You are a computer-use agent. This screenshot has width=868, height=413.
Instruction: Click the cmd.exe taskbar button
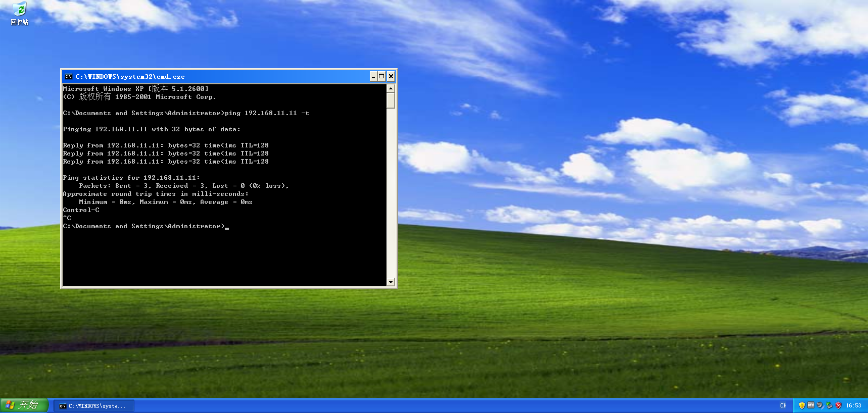tap(94, 406)
